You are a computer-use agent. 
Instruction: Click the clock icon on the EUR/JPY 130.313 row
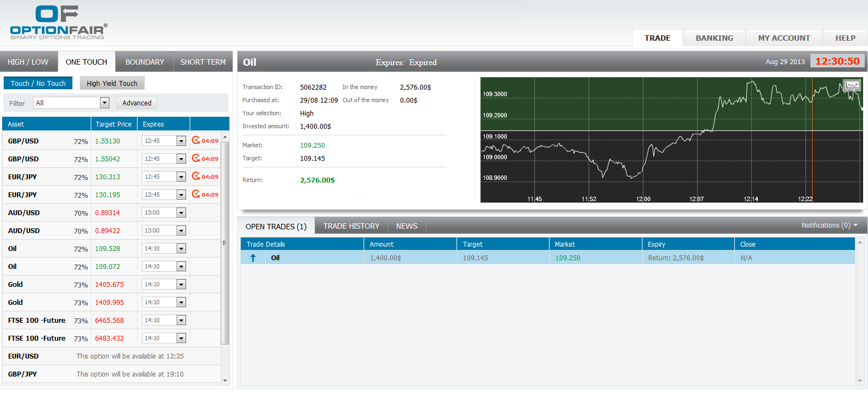pos(196,176)
